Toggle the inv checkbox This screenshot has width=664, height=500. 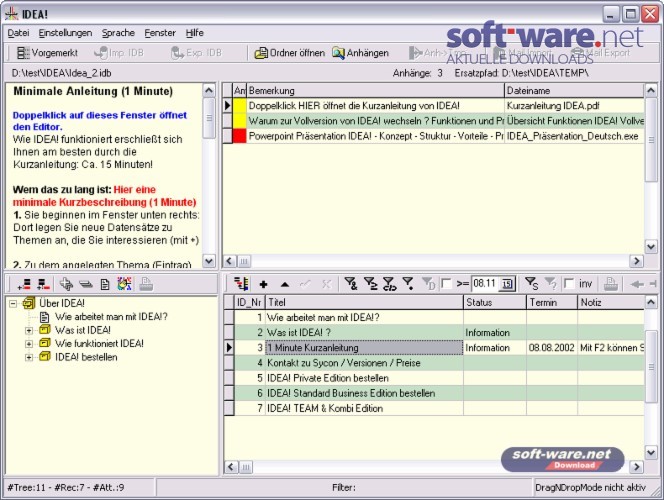569,284
